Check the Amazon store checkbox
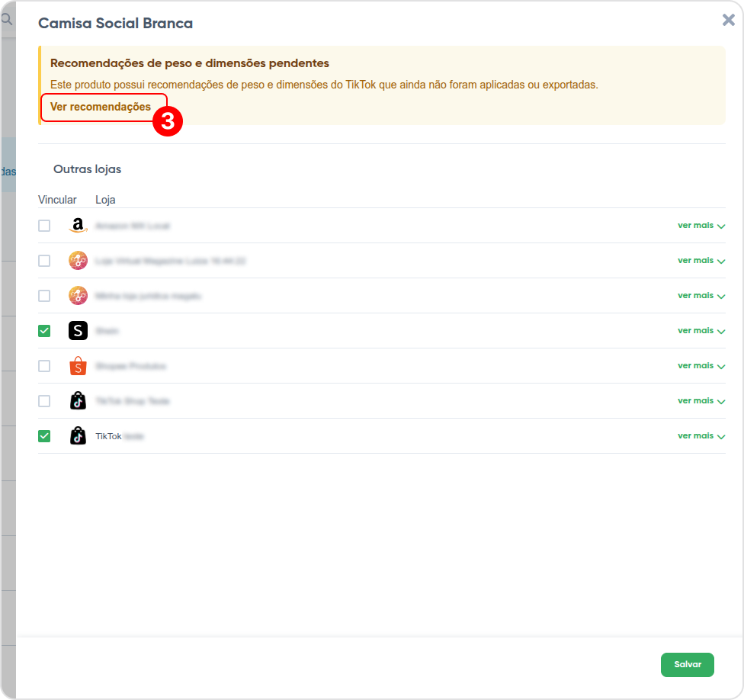Image resolution: width=744 pixels, height=700 pixels. [x=44, y=226]
